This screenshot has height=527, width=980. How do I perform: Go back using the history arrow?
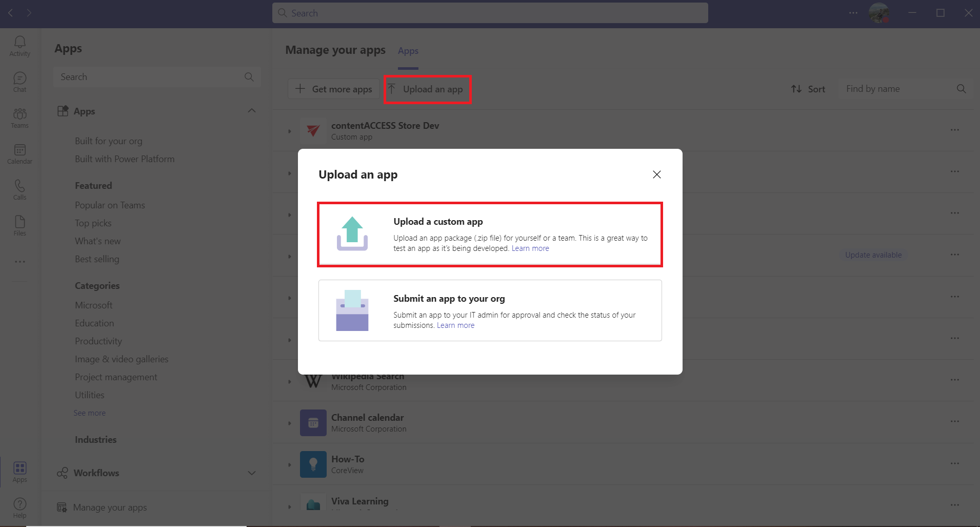click(x=11, y=13)
